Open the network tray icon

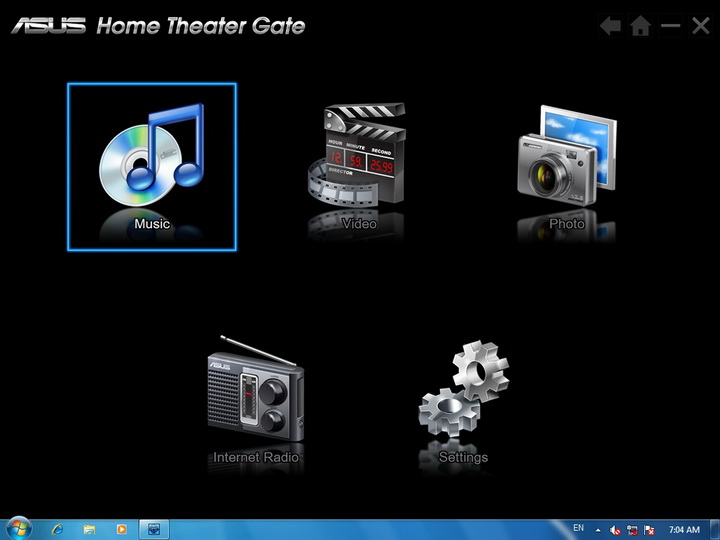click(632, 530)
